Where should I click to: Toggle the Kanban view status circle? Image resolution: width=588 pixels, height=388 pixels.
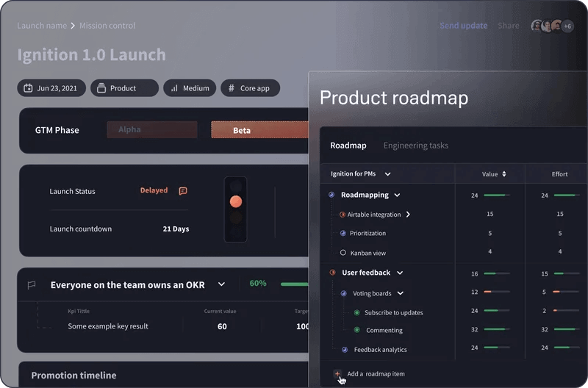pyautogui.click(x=343, y=253)
